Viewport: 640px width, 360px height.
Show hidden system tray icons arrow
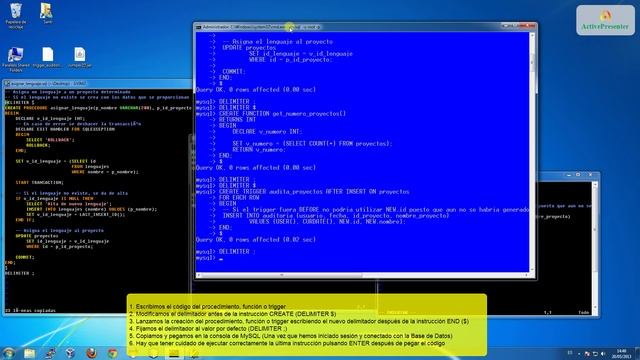(x=579, y=353)
